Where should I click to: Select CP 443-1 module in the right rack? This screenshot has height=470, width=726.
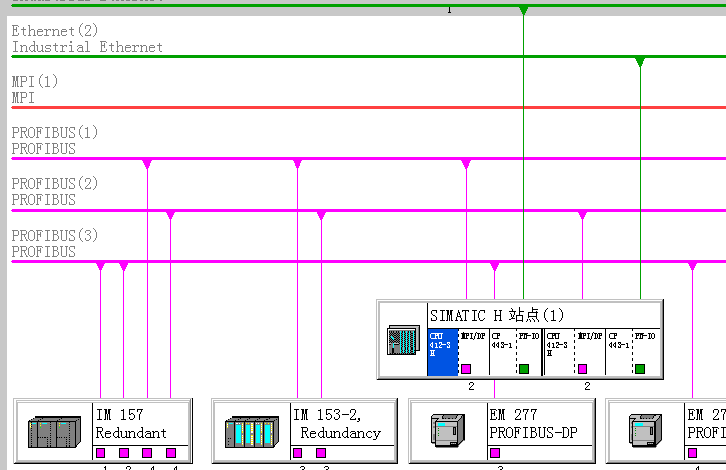point(619,352)
